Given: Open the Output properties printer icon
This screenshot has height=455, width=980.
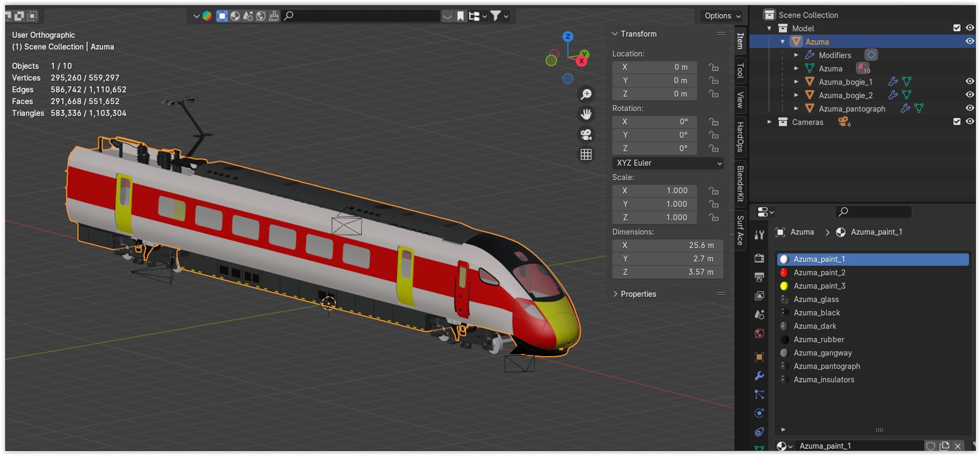Looking at the screenshot, I should pyautogui.click(x=759, y=277).
